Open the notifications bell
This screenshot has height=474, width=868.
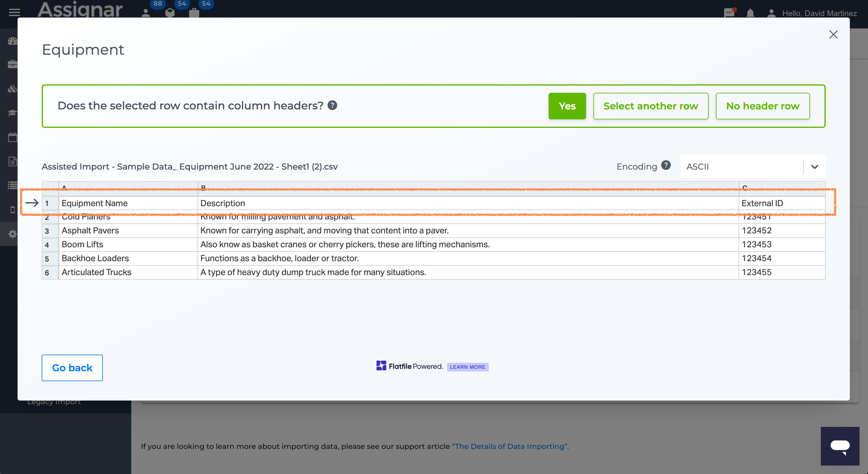coord(750,13)
